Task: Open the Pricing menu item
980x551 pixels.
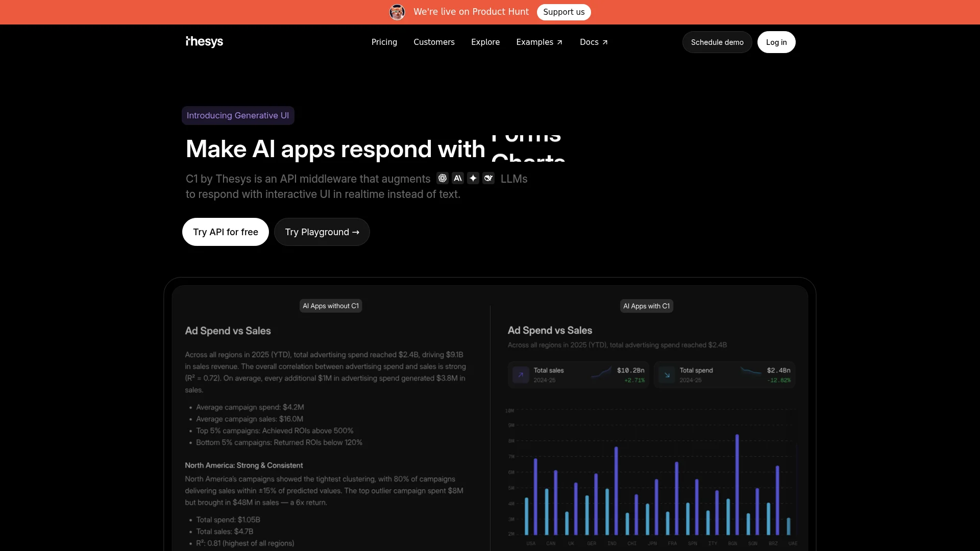Action: pyautogui.click(x=384, y=42)
